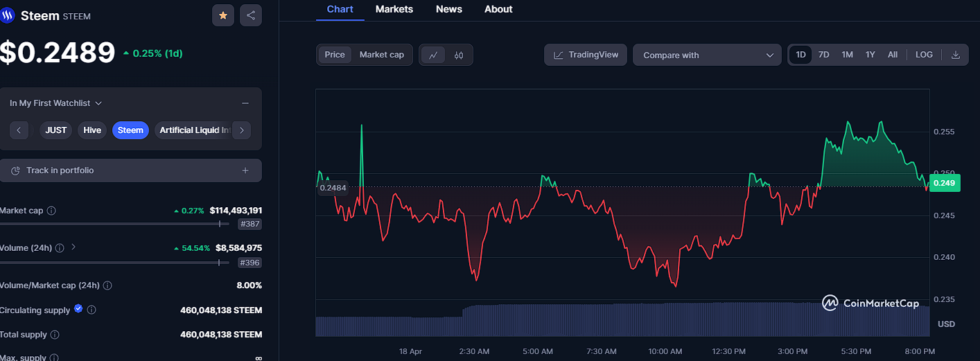Click the 18 Apr date axis label
Screen dimensions: 980x361
tap(410, 351)
